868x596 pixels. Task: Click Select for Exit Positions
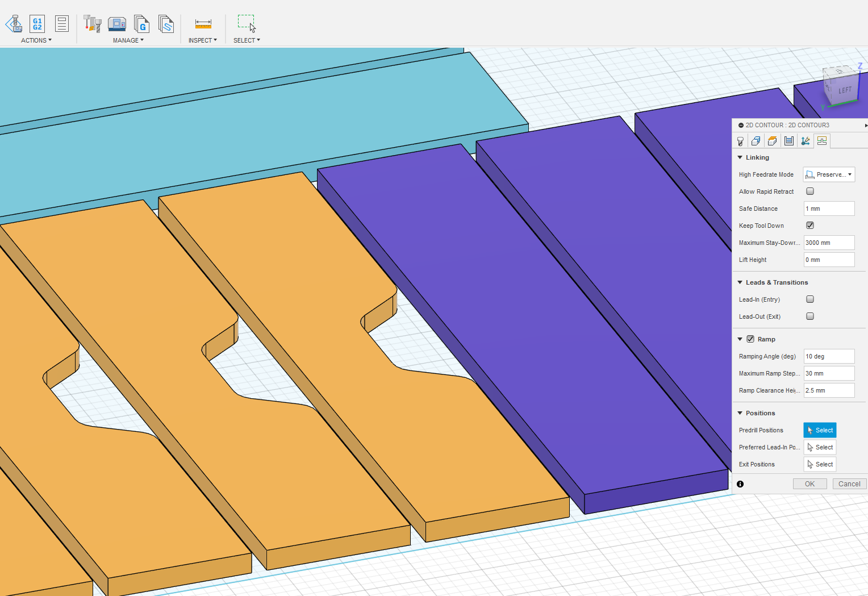coord(820,464)
